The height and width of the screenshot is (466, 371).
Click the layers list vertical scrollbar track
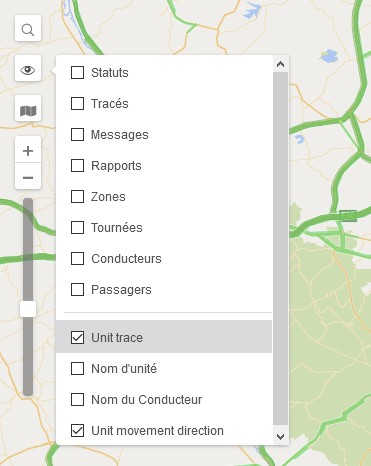coord(281,248)
